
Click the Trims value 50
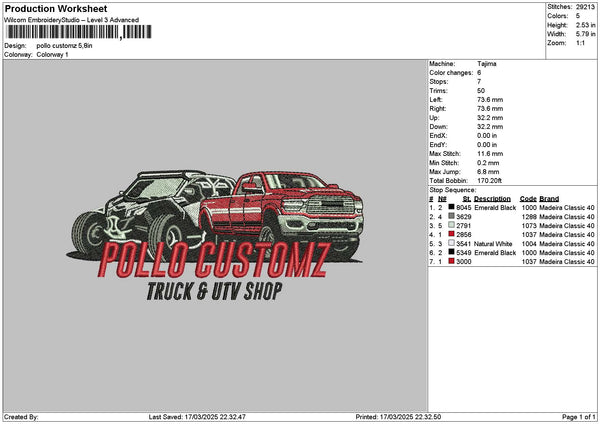tap(481, 91)
